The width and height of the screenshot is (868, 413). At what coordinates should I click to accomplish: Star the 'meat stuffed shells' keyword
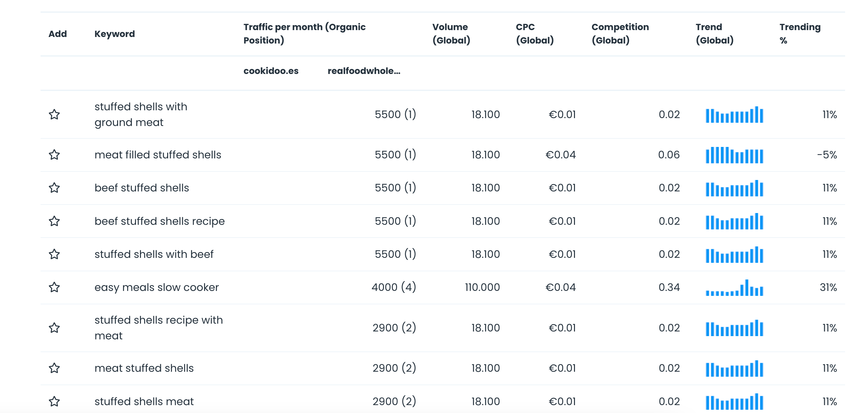pos(54,368)
